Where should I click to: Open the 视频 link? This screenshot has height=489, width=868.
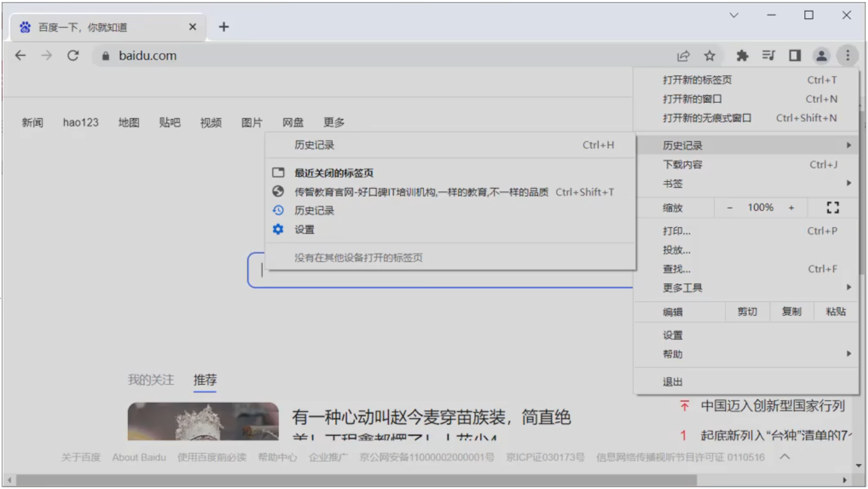pos(211,123)
